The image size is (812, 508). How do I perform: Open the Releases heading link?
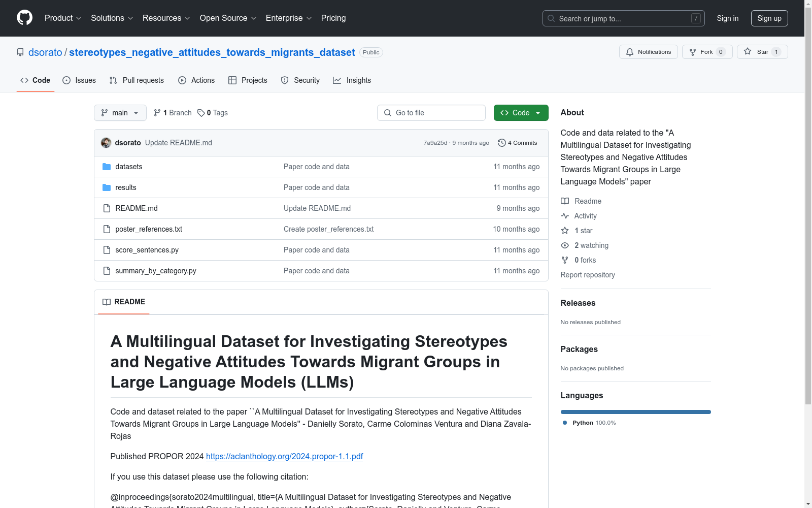[578, 303]
